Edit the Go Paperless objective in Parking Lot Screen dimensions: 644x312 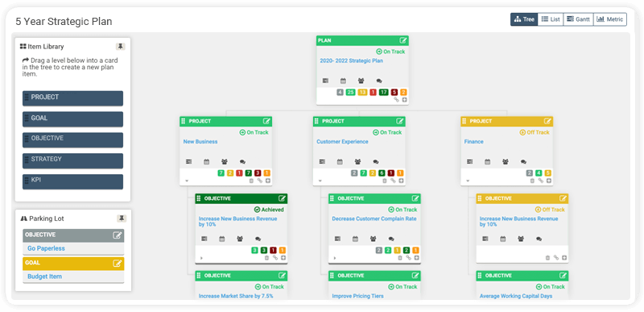117,235
